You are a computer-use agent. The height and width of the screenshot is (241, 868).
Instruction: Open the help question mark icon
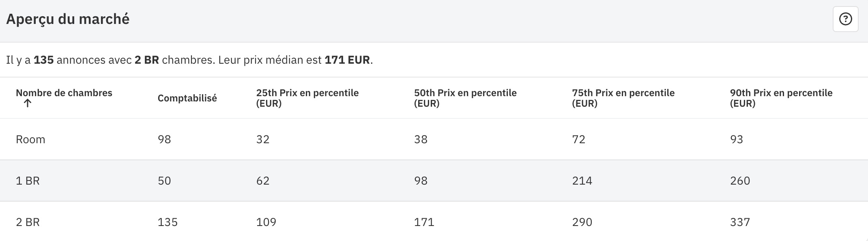coord(845,19)
